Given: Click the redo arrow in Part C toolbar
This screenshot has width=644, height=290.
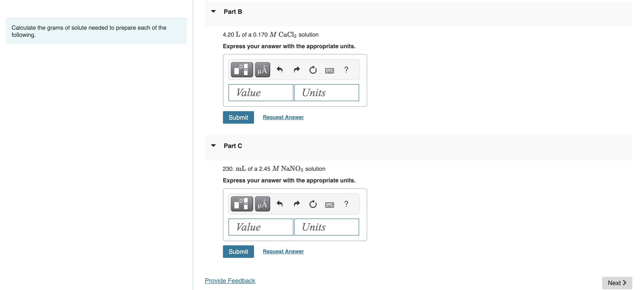Looking at the screenshot, I should [297, 204].
